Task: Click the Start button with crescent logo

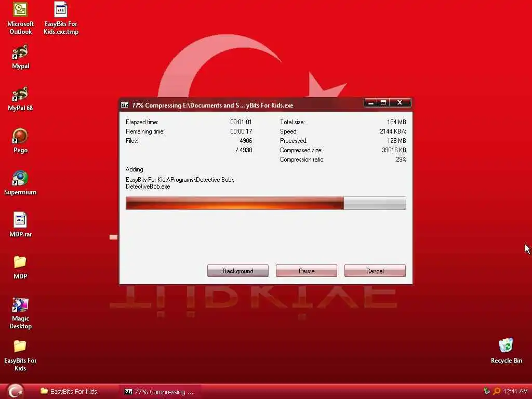Action: [15, 391]
